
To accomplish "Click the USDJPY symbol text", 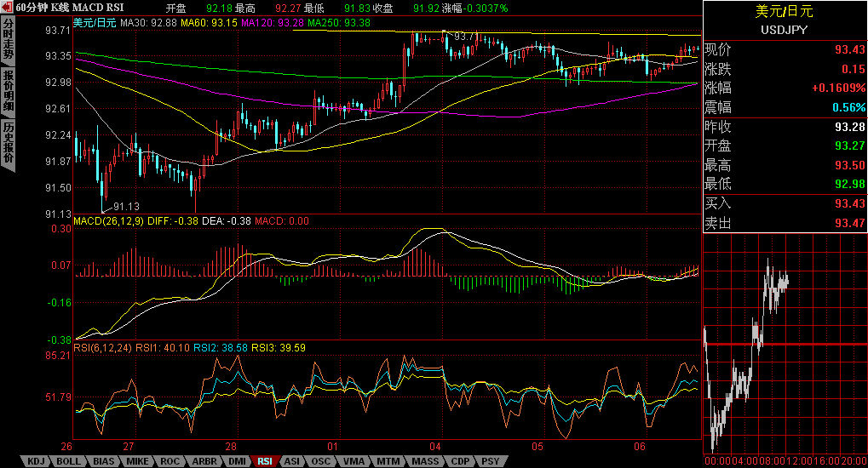I will pyautogui.click(x=784, y=30).
